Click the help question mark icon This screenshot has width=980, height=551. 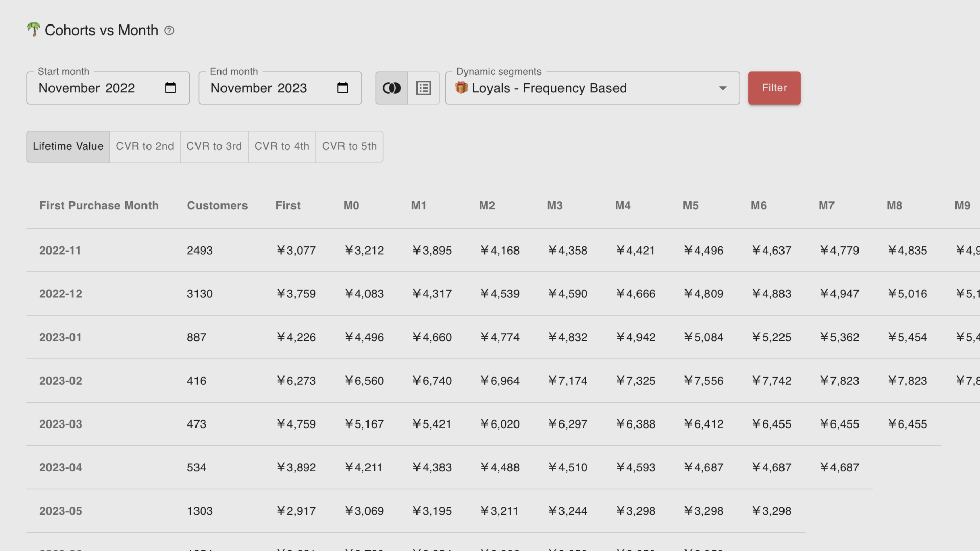(169, 31)
